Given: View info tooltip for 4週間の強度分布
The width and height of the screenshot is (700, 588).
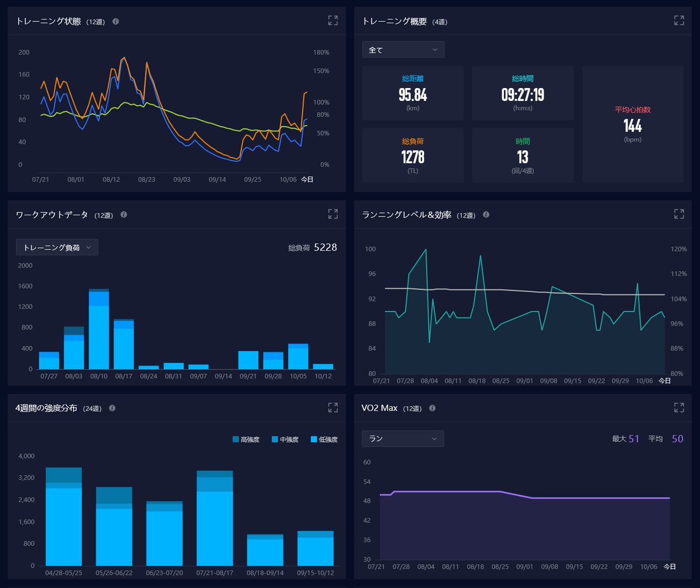Looking at the screenshot, I should (112, 408).
